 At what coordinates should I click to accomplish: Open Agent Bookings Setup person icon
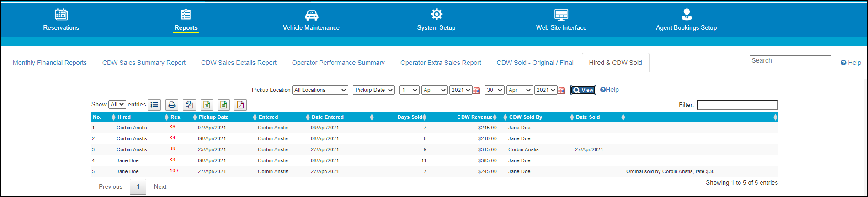[687, 14]
